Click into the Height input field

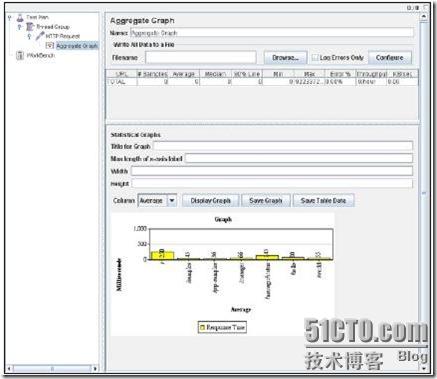272,184
